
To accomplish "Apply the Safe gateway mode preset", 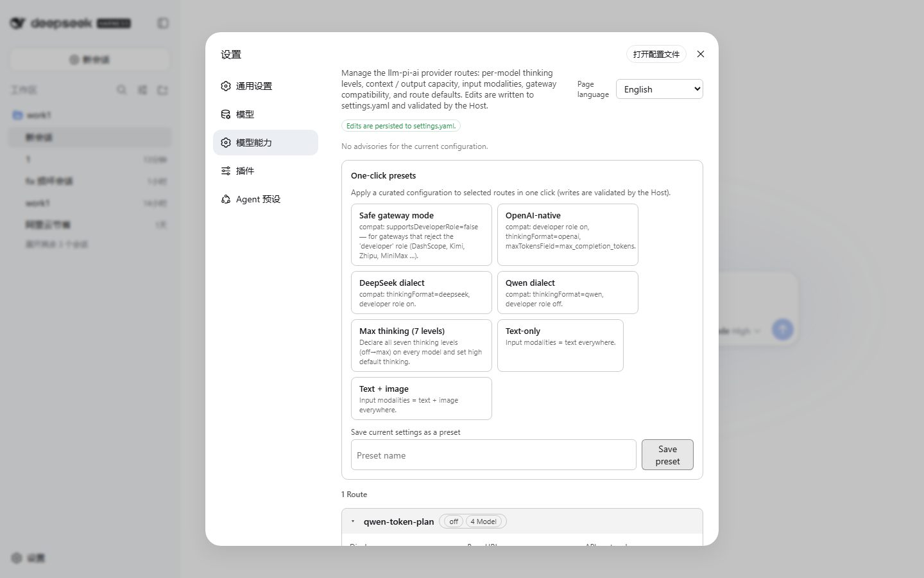I will pyautogui.click(x=422, y=235).
